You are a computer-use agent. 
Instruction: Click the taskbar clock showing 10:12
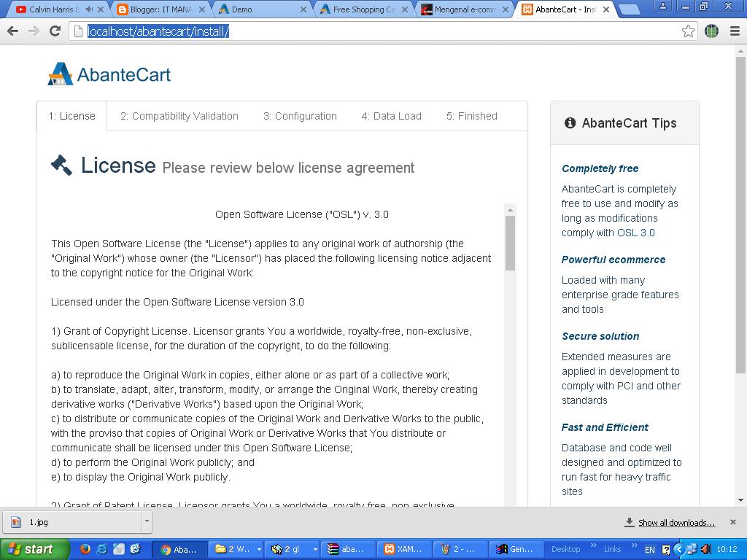coord(727,550)
